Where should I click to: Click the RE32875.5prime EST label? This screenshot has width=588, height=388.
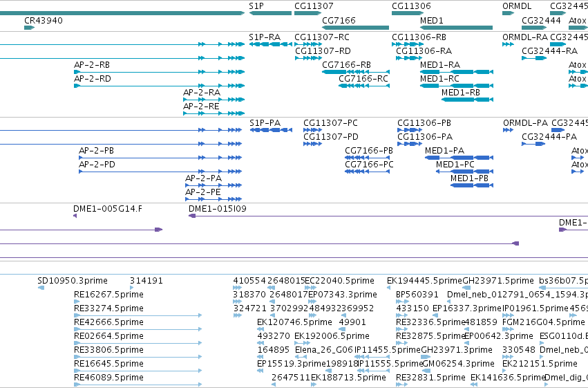click(x=430, y=336)
